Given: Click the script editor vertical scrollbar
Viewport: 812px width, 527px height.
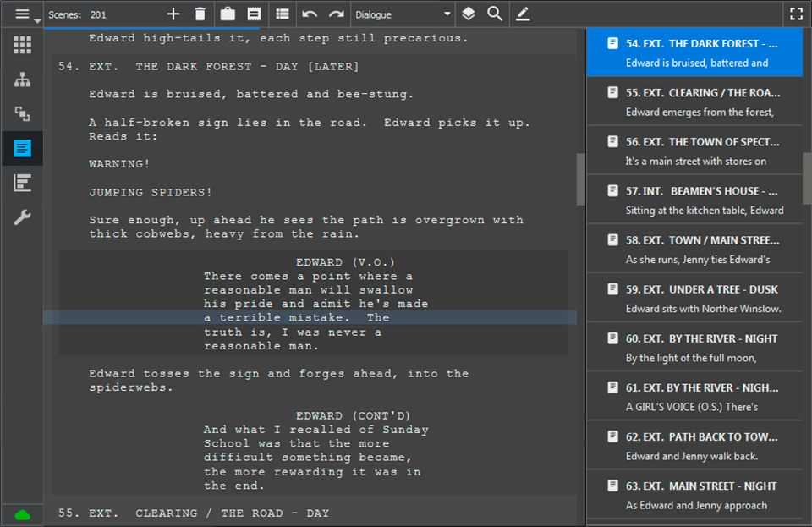Looking at the screenshot, I should pyautogui.click(x=580, y=179).
